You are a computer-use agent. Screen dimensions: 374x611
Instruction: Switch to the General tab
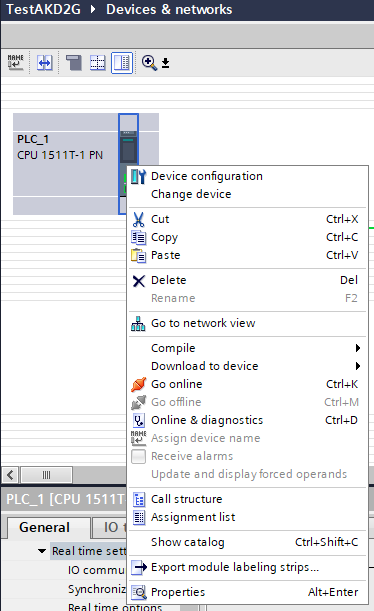coord(44,527)
